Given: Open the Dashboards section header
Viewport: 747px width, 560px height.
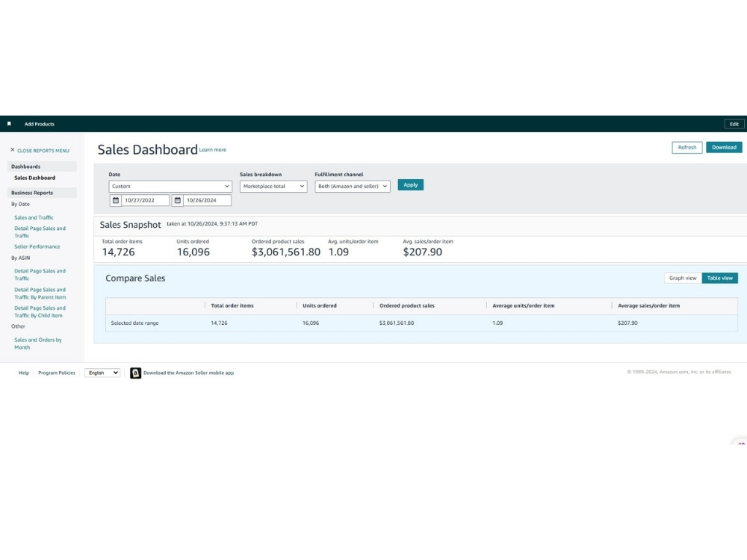Looking at the screenshot, I should 42,167.
